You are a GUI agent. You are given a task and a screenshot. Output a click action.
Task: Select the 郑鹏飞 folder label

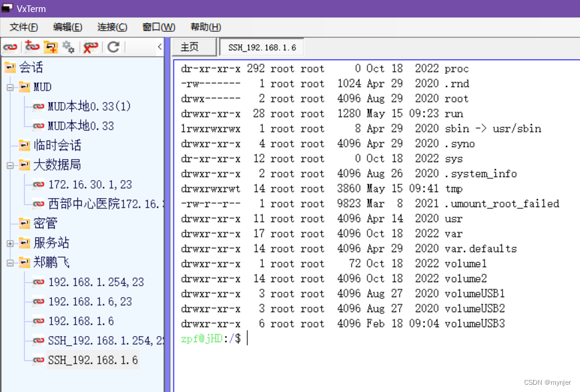coord(52,262)
